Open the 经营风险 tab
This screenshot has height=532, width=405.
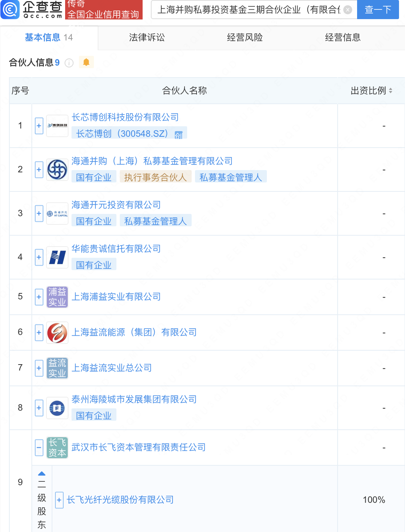pos(245,37)
